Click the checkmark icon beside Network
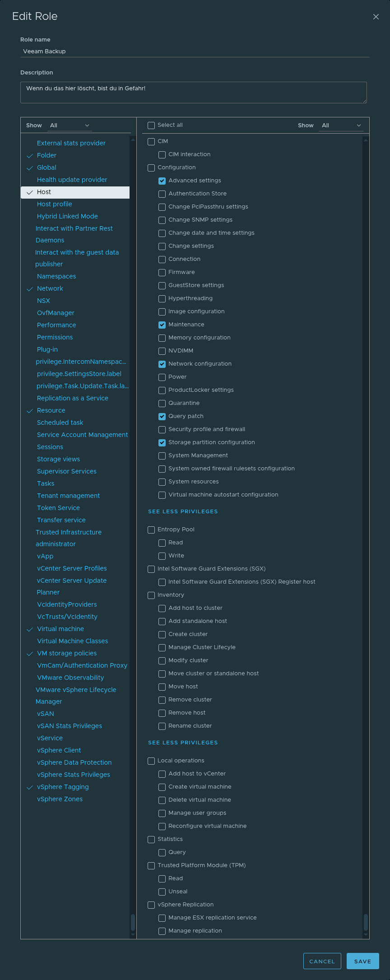This screenshot has height=980, width=390. tap(30, 289)
